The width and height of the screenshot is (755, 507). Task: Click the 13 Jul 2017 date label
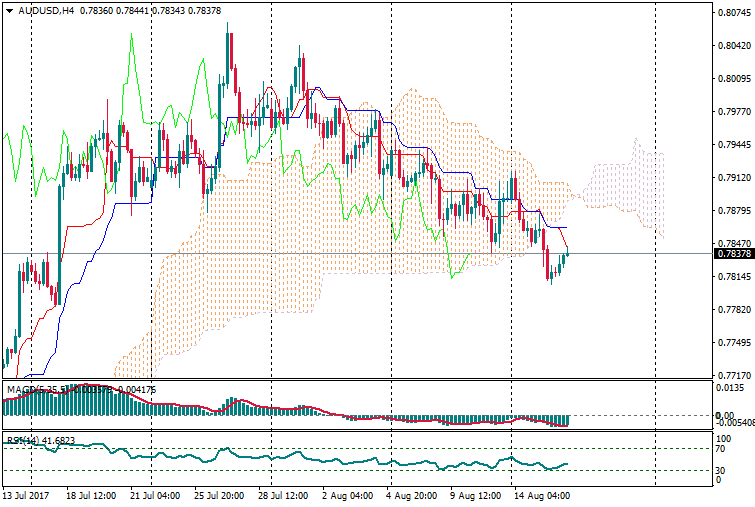point(26,495)
